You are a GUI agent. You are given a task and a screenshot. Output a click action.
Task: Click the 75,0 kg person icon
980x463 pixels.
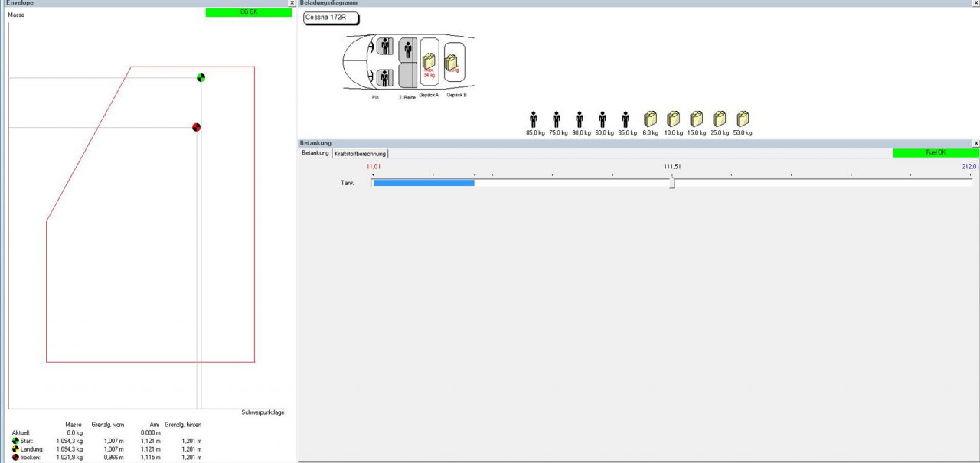[557, 119]
